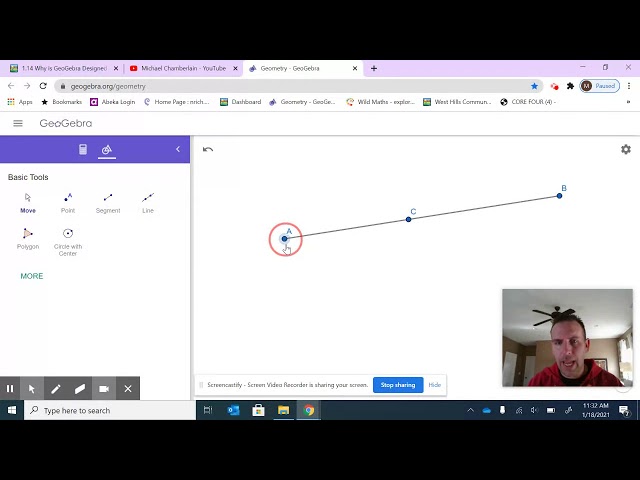Open the Apps bookmark shortcut
The image size is (640, 480).
20,102
